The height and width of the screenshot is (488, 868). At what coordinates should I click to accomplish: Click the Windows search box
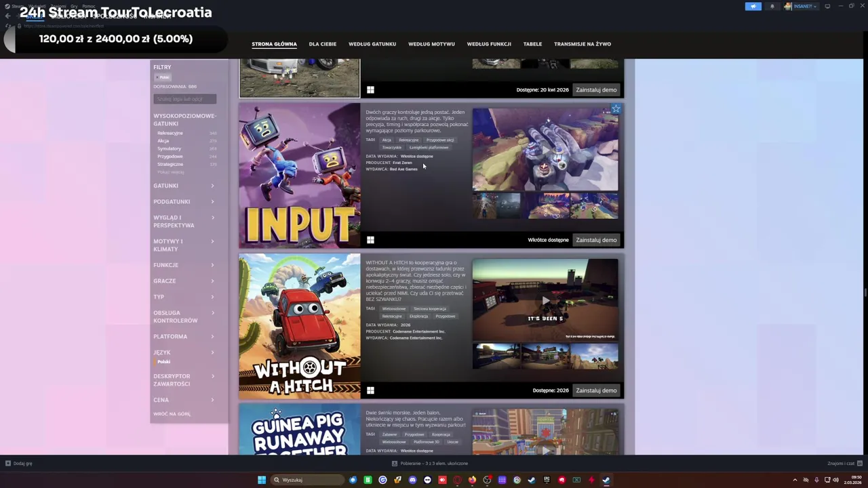pos(307,480)
